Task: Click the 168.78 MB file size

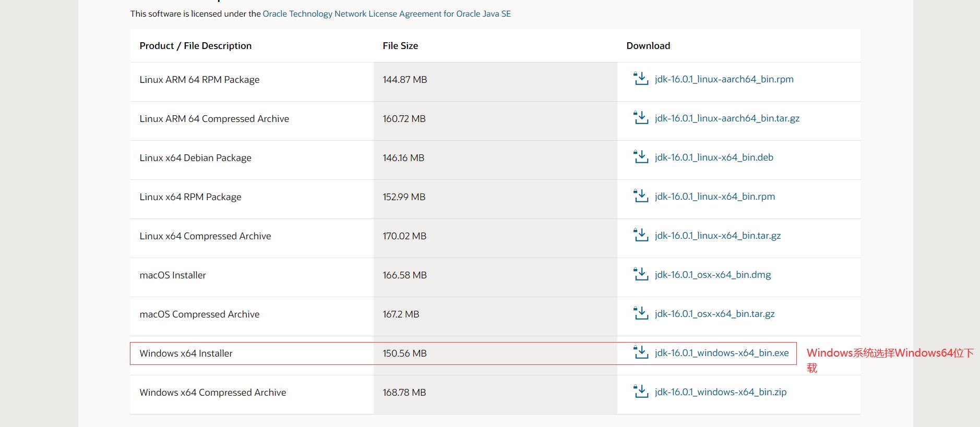Action: (404, 393)
